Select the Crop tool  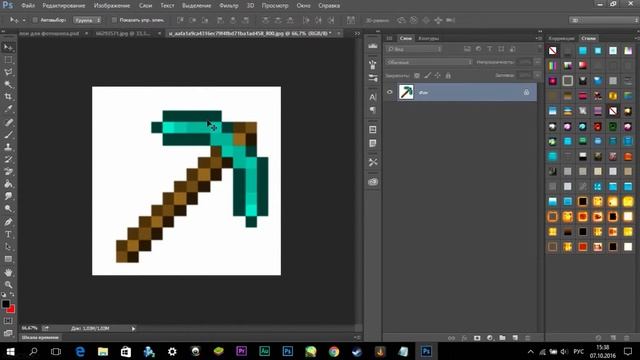point(8,97)
